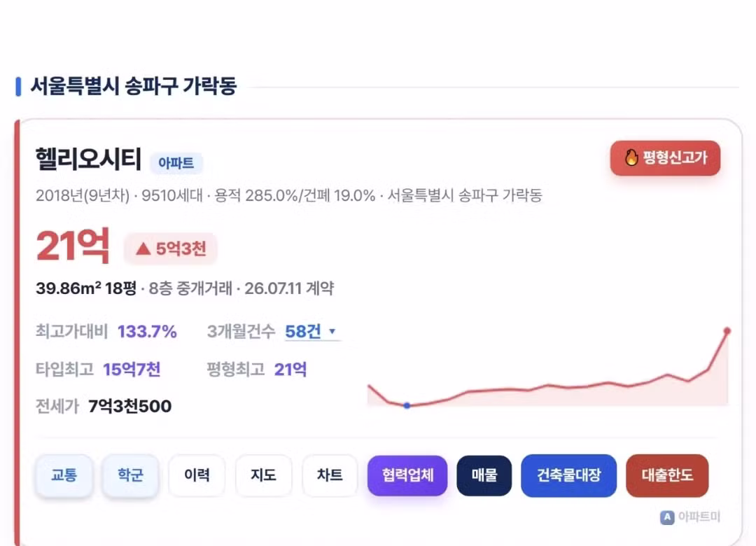Click the price trend line chart
The image size is (756, 546).
coord(547,367)
